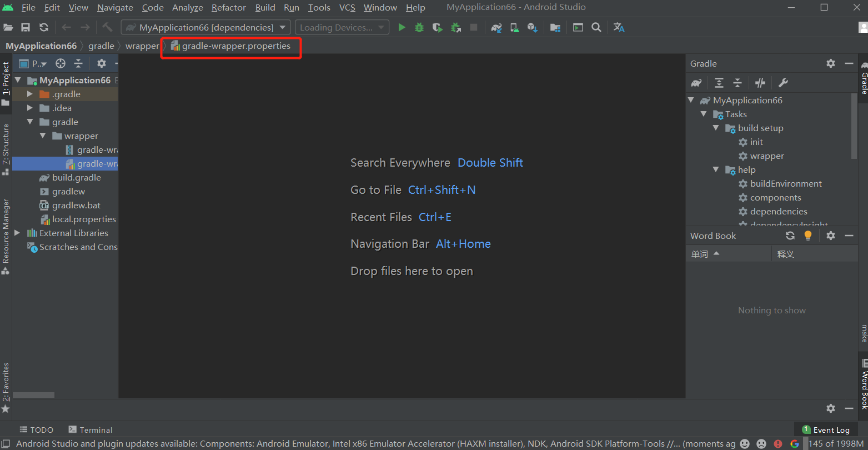Click the translate icon in toolbar
868x450 pixels.
pyautogui.click(x=619, y=27)
